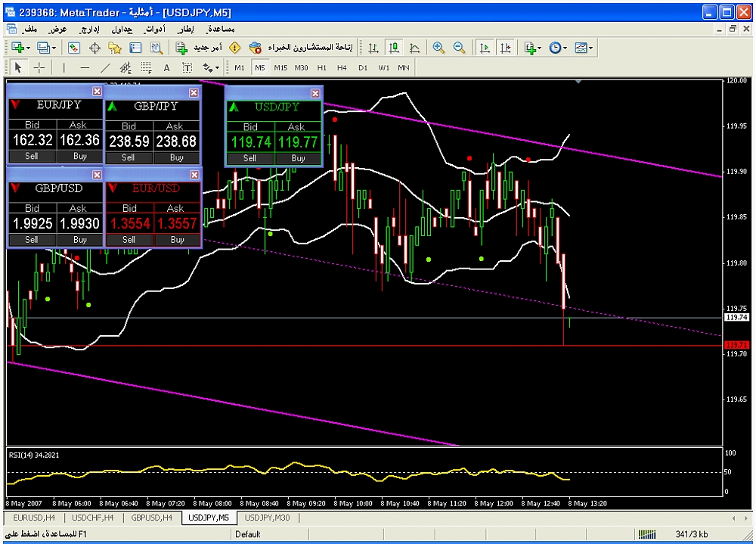Select the Fibonacci retracement tool
The image size is (756, 544).
point(146,67)
